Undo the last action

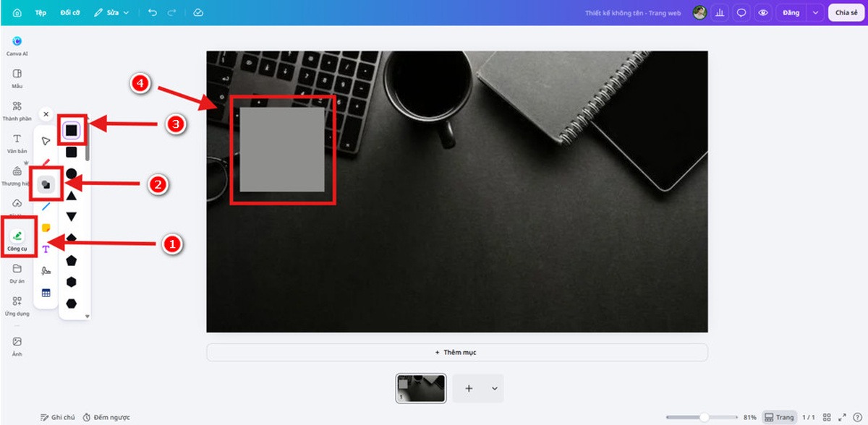tap(152, 13)
